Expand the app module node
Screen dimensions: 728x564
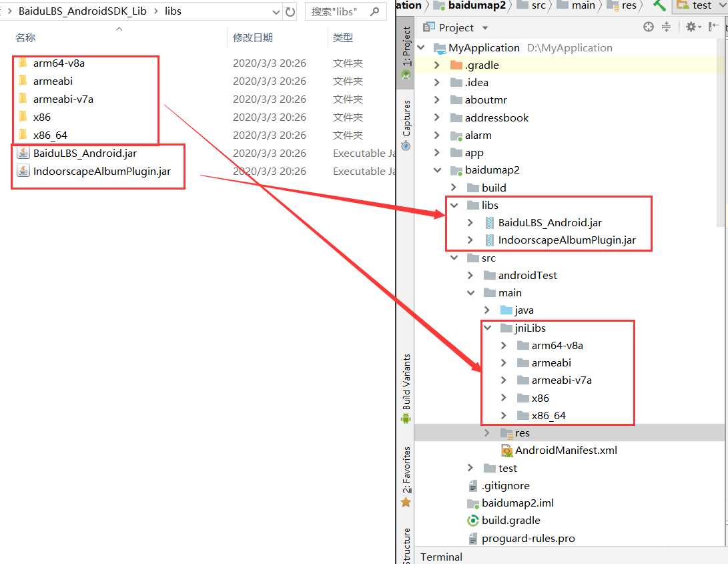coord(436,152)
